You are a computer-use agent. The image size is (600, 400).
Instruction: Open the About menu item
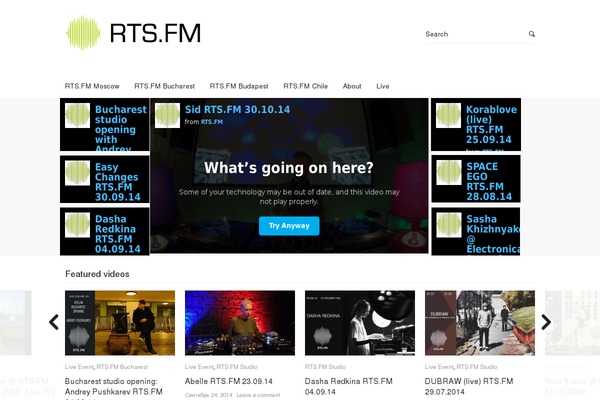352,86
